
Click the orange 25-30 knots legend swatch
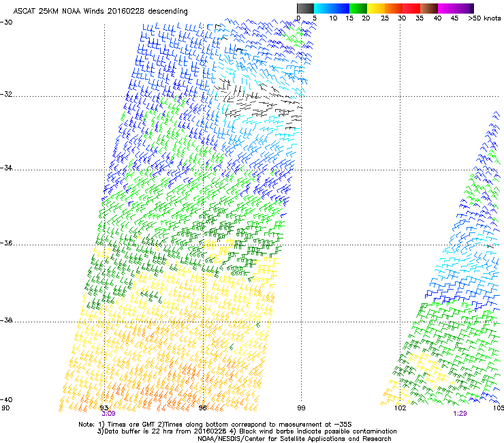(394, 8)
